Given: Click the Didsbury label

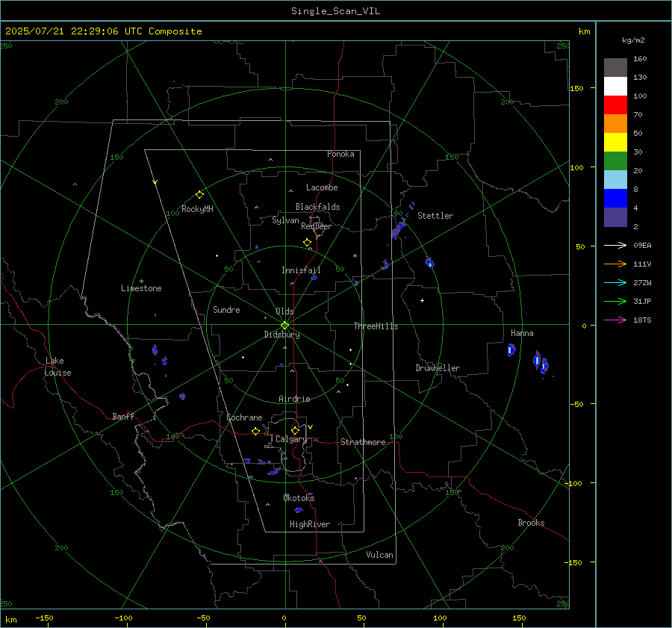Looking at the screenshot, I should (281, 335).
